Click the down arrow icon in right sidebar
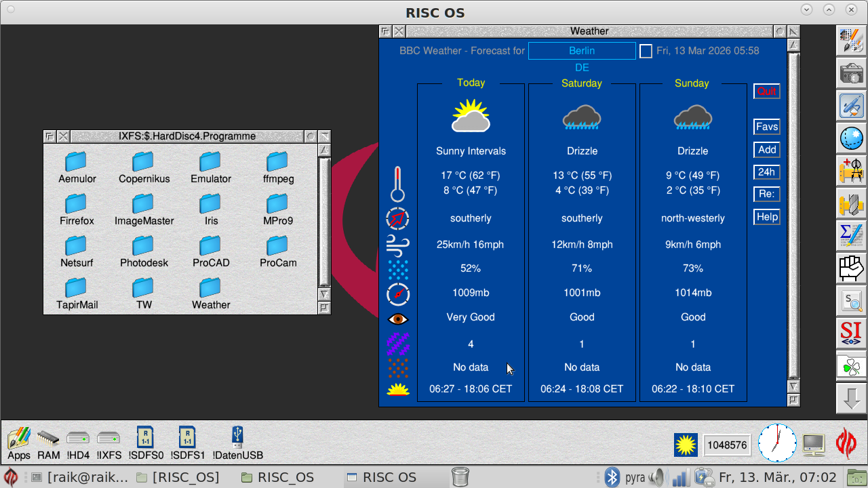 [850, 399]
